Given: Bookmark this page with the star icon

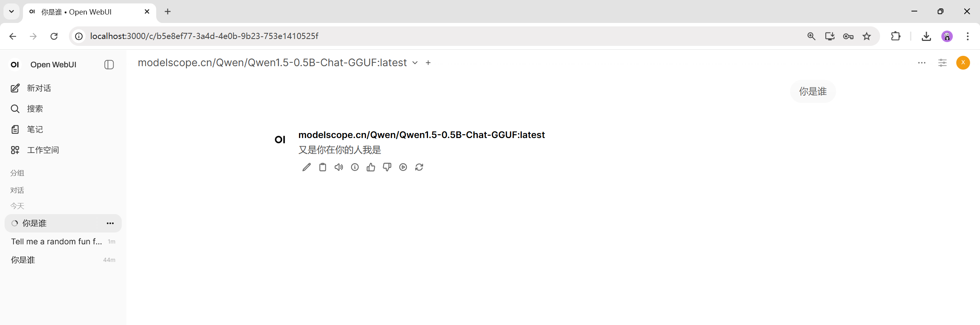Looking at the screenshot, I should [x=867, y=36].
